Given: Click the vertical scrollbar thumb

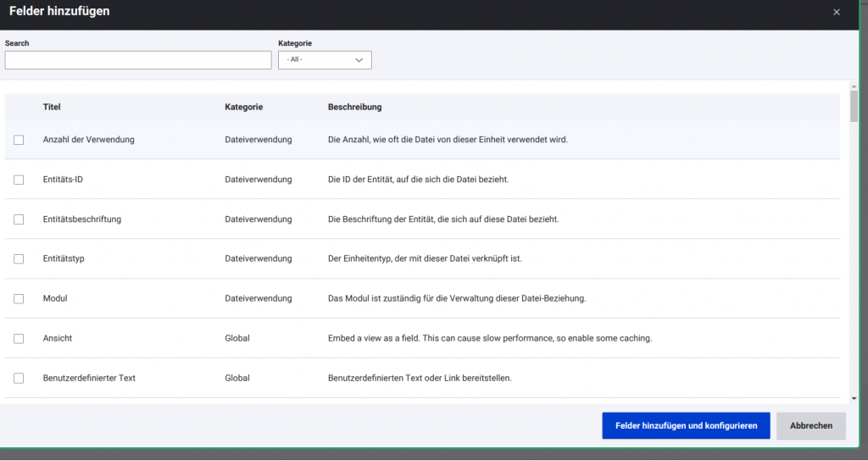Looking at the screenshot, I should [854, 108].
